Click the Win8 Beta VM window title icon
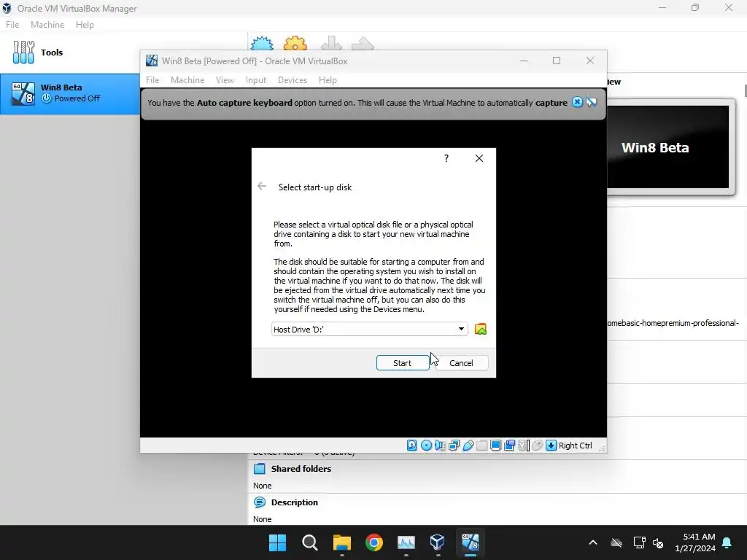This screenshot has height=560, width=747. (152, 61)
